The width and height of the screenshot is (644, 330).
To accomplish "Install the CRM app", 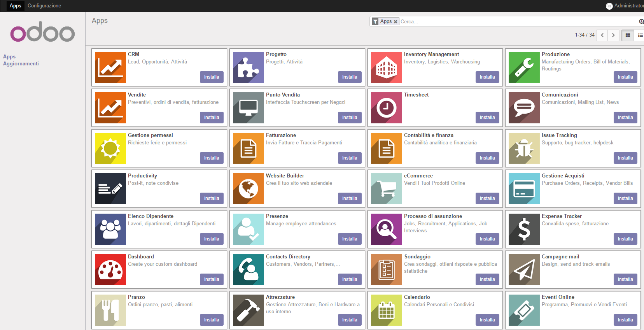I will (x=212, y=77).
